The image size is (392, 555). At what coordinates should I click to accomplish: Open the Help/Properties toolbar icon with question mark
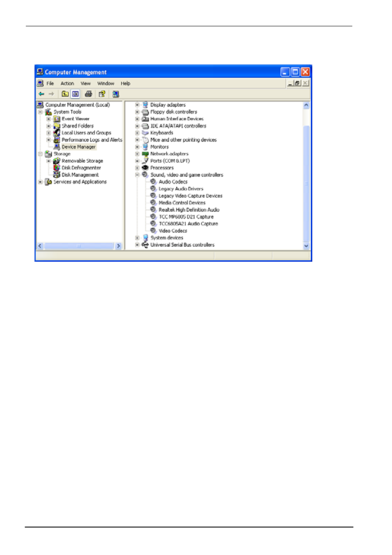[101, 94]
